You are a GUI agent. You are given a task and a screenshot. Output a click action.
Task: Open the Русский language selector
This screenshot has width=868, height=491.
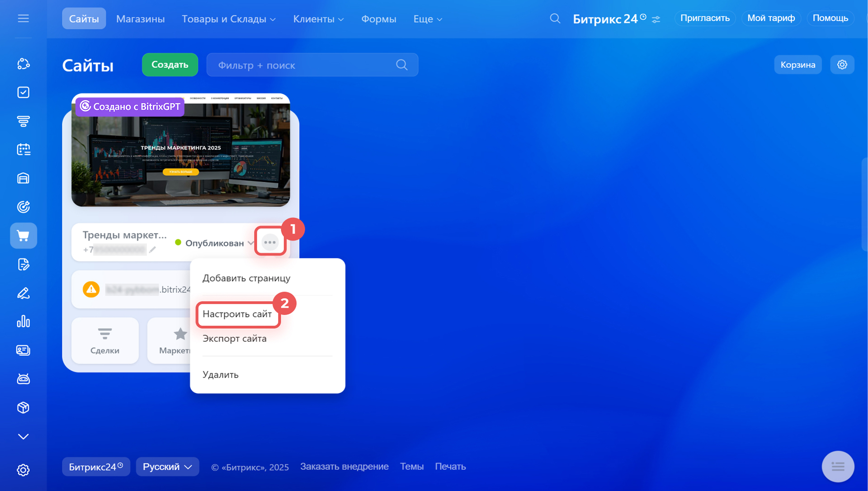[167, 467]
